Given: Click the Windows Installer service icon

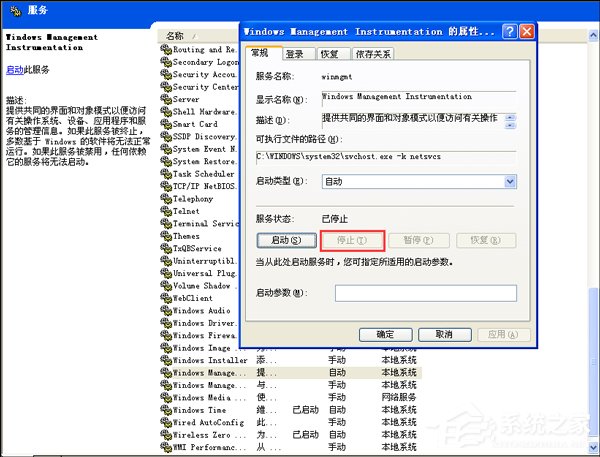Looking at the screenshot, I should 166,360.
